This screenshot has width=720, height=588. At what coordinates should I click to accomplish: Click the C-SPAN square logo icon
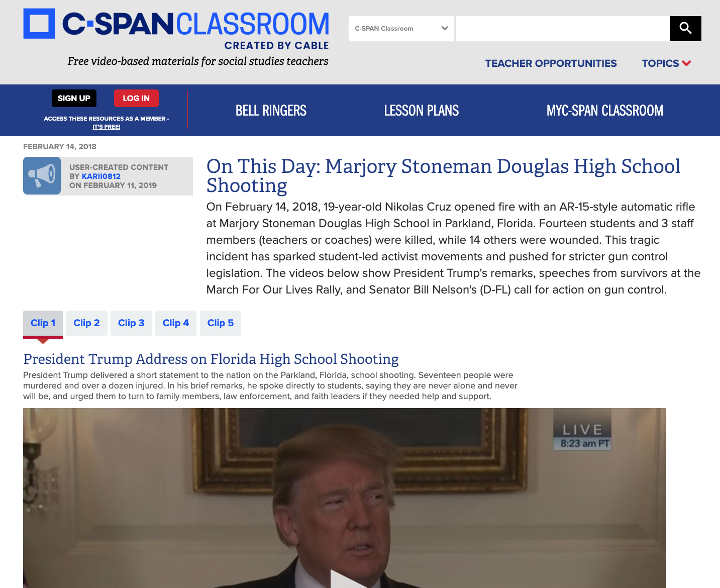pyautogui.click(x=39, y=22)
